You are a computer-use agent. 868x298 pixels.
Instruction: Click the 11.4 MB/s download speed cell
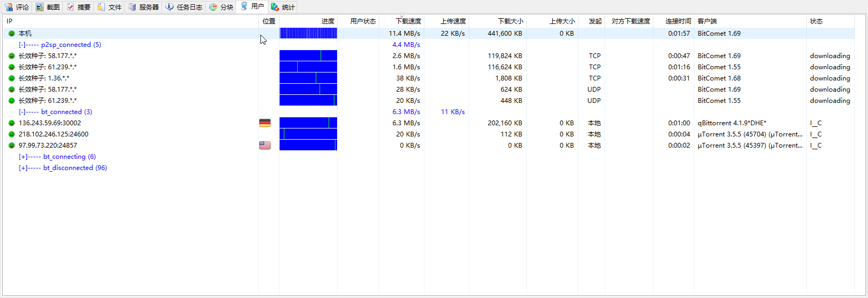click(x=404, y=34)
